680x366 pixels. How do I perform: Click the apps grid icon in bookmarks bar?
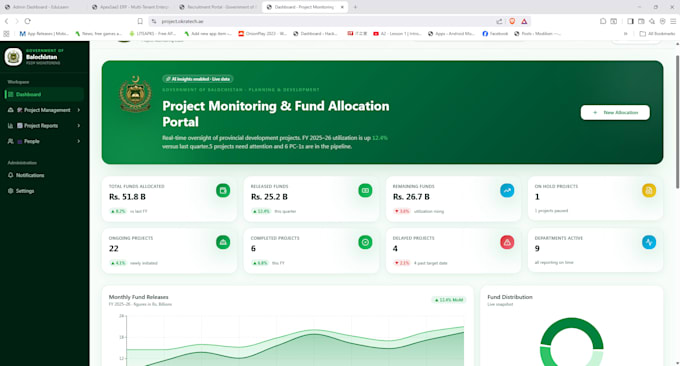click(6, 33)
